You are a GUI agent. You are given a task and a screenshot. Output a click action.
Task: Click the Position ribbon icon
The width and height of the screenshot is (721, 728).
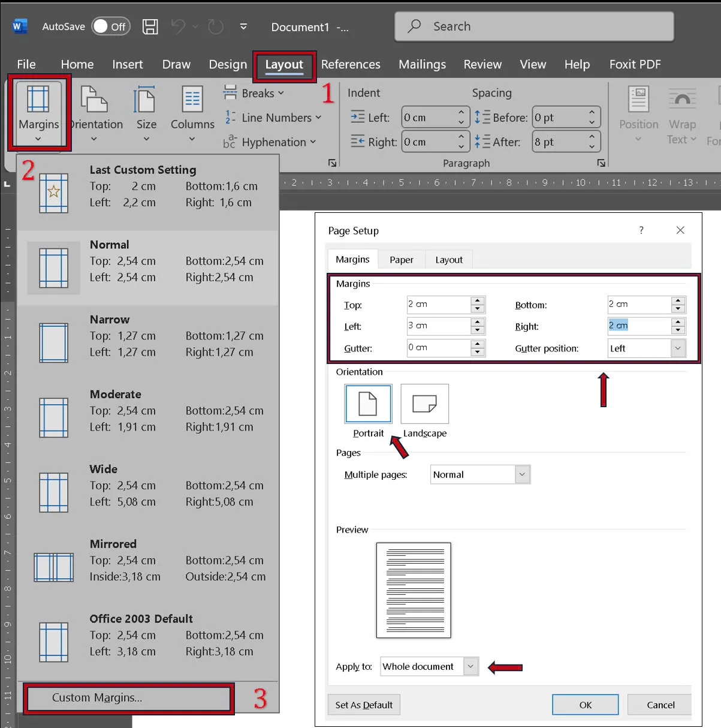(x=638, y=114)
